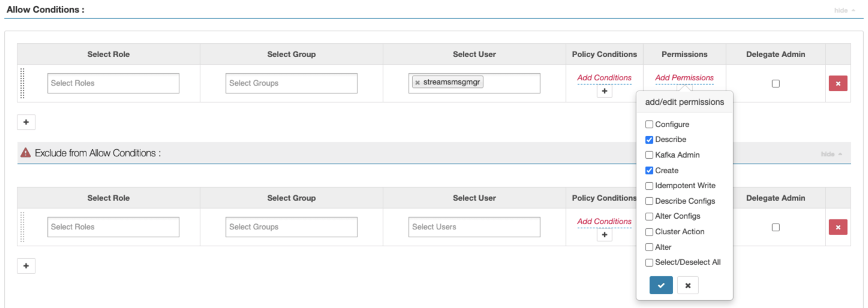The image size is (868, 308).
Task: Open Select Groups dropdown in Allow Conditions
Action: pyautogui.click(x=292, y=83)
